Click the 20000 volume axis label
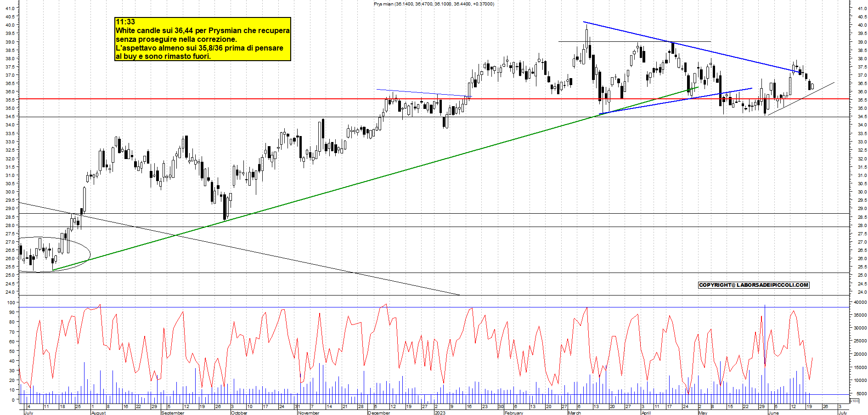This screenshot has width=868, height=415. [x=860, y=354]
